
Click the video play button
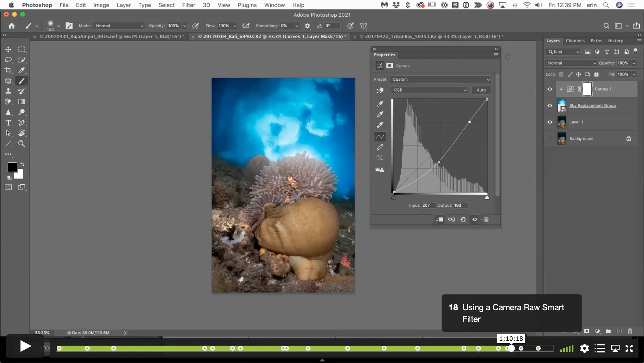(25, 346)
